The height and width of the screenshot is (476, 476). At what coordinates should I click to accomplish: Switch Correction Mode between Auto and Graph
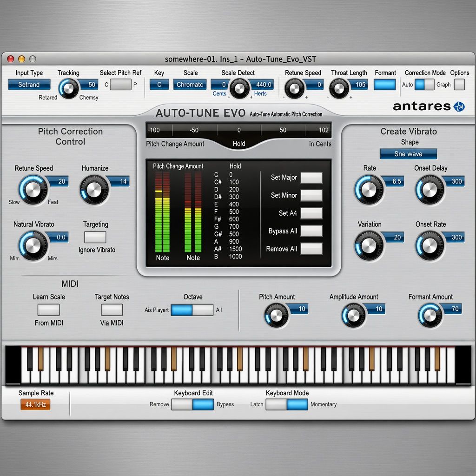click(x=424, y=85)
